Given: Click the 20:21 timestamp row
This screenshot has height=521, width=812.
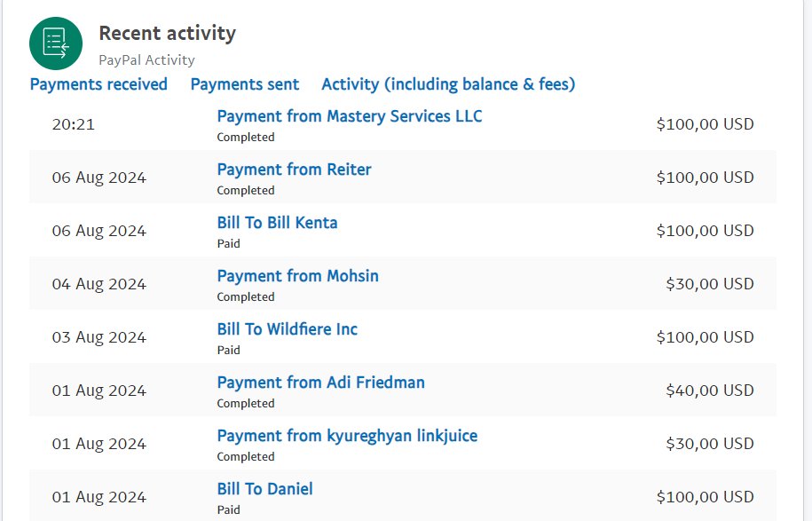Looking at the screenshot, I should pyautogui.click(x=402, y=124).
